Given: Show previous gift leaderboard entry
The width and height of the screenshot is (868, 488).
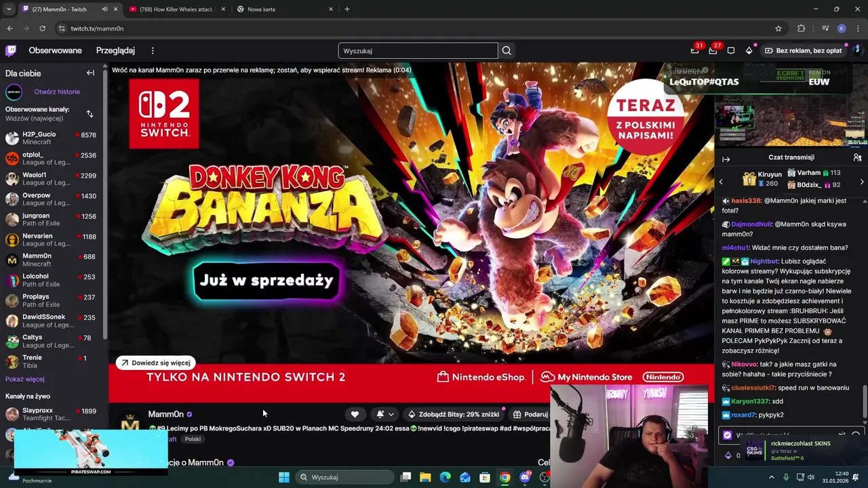Looking at the screenshot, I should tap(721, 182).
